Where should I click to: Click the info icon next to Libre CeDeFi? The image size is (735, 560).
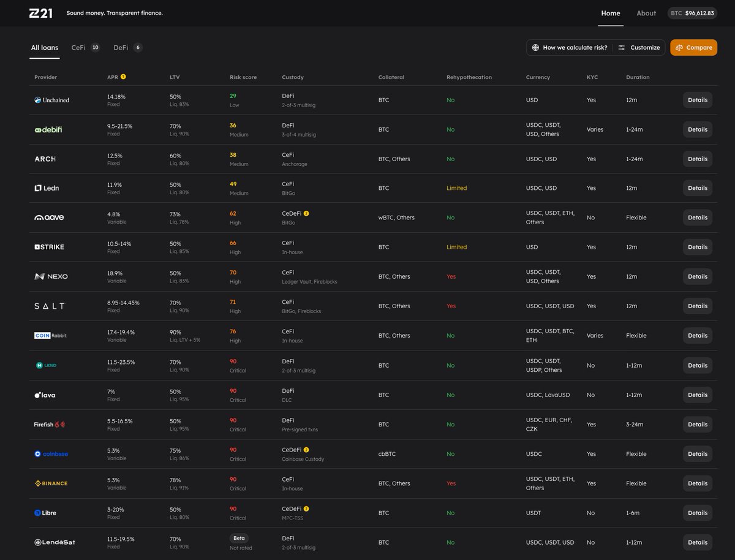(x=306, y=509)
